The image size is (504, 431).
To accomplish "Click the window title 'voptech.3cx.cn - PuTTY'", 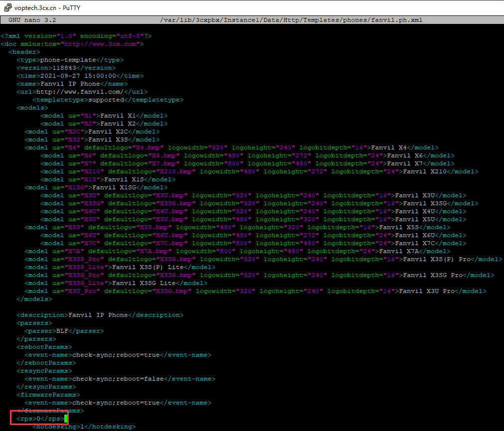I will 47,7.
